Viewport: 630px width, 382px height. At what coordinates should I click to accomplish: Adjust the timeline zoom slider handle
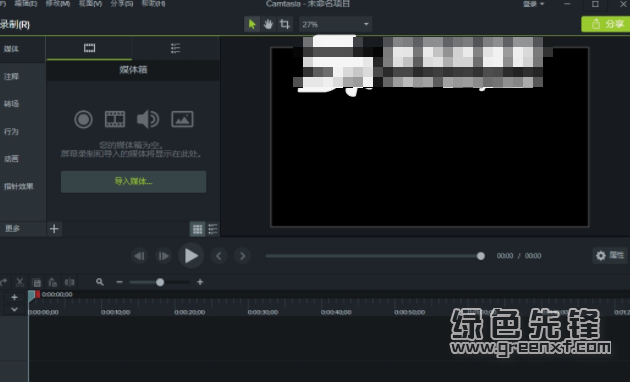click(x=160, y=282)
